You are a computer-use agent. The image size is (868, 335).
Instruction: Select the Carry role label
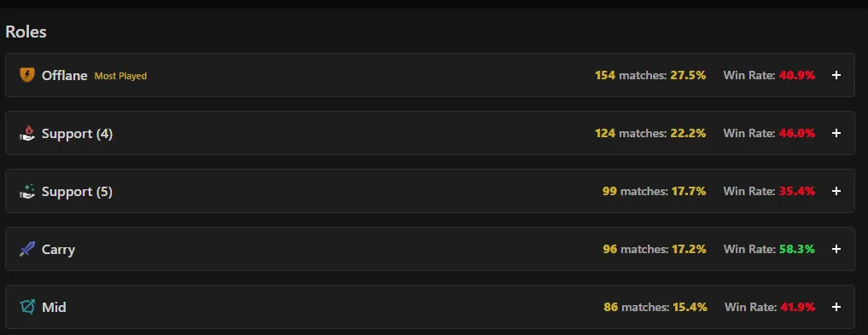click(58, 250)
